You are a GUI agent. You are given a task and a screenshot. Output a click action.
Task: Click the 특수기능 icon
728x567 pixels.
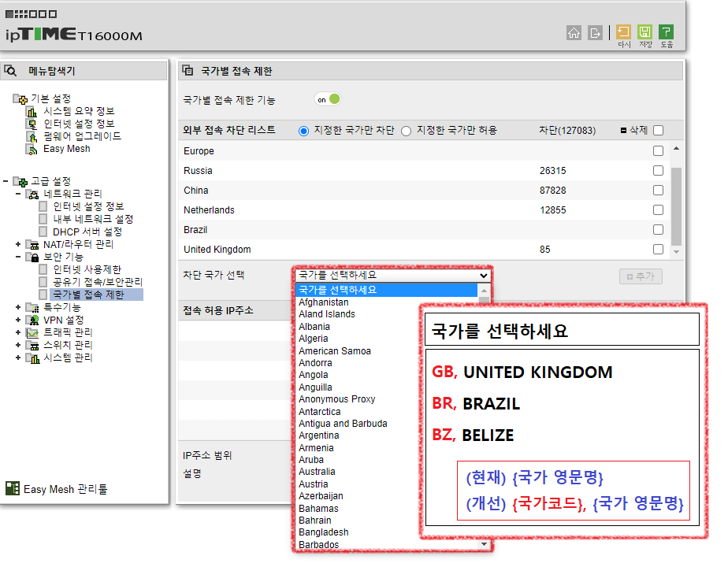coord(32,308)
